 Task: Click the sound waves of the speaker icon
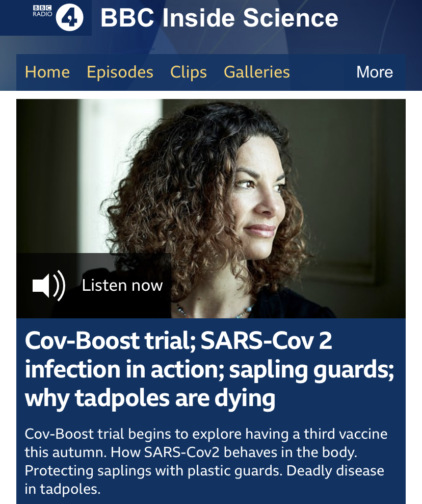(x=60, y=286)
